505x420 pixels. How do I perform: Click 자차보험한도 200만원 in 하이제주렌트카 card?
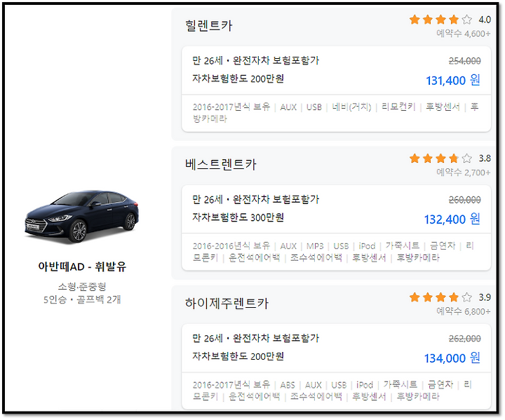(238, 356)
